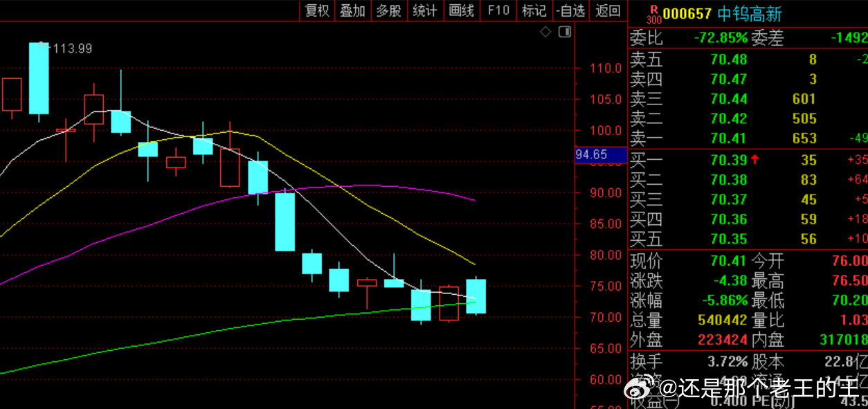This screenshot has width=868, height=409.
Task: Select the 卖三 price 70.44
Action: pyautogui.click(x=729, y=99)
